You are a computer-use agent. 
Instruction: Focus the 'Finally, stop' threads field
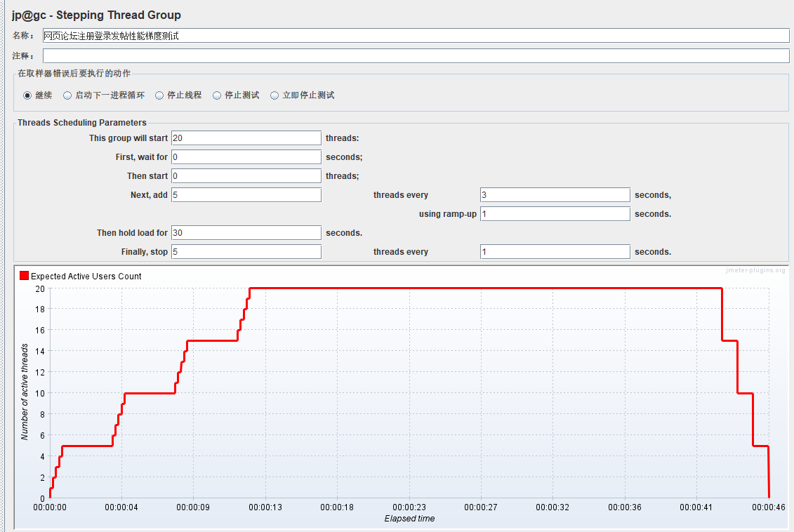pyautogui.click(x=246, y=251)
